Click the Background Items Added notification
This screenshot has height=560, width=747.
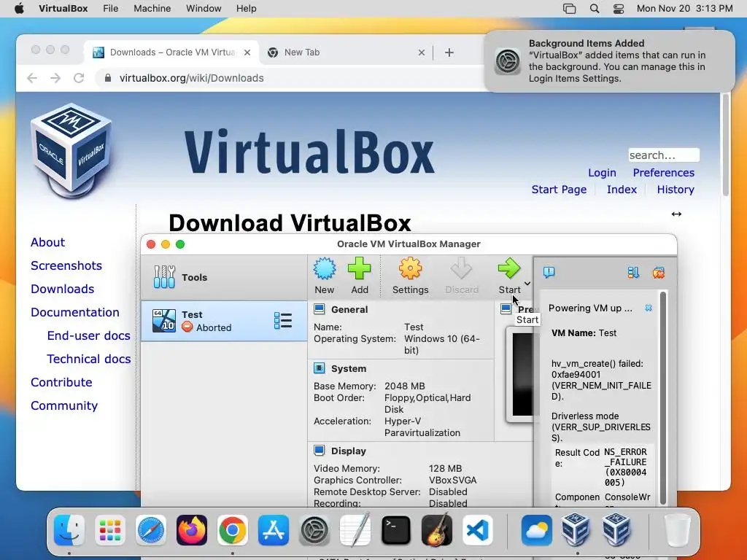click(609, 61)
